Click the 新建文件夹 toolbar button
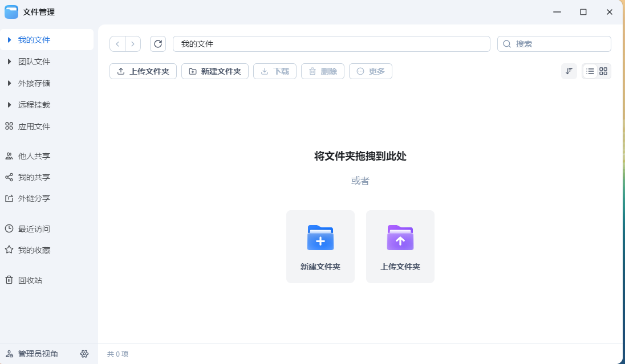Screen dimensions: 625x364 pyautogui.click(x=215, y=71)
